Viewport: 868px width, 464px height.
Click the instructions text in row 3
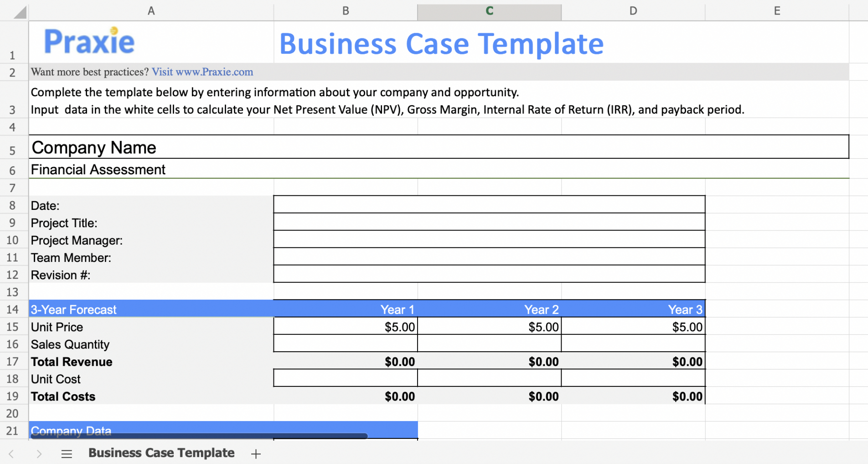coord(387,100)
